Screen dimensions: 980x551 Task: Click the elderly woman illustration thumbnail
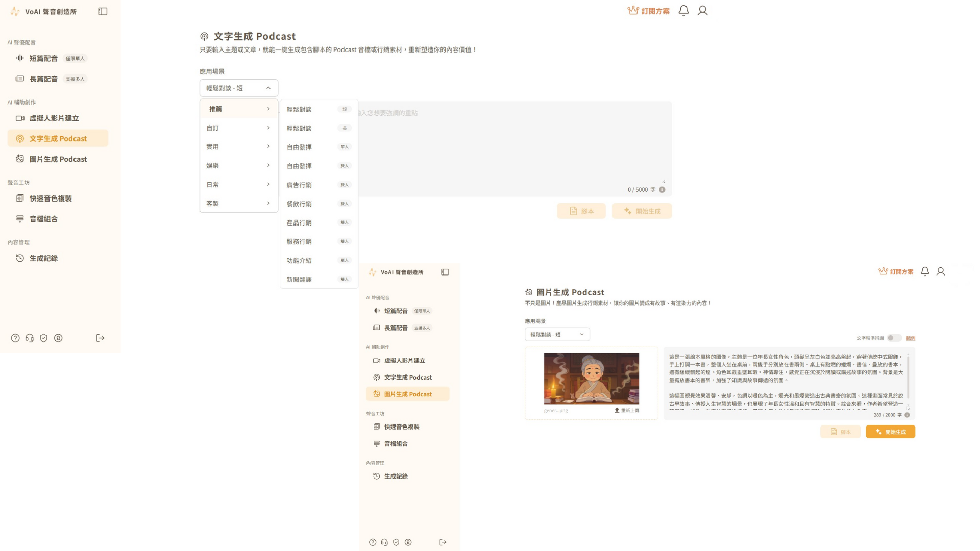(591, 378)
